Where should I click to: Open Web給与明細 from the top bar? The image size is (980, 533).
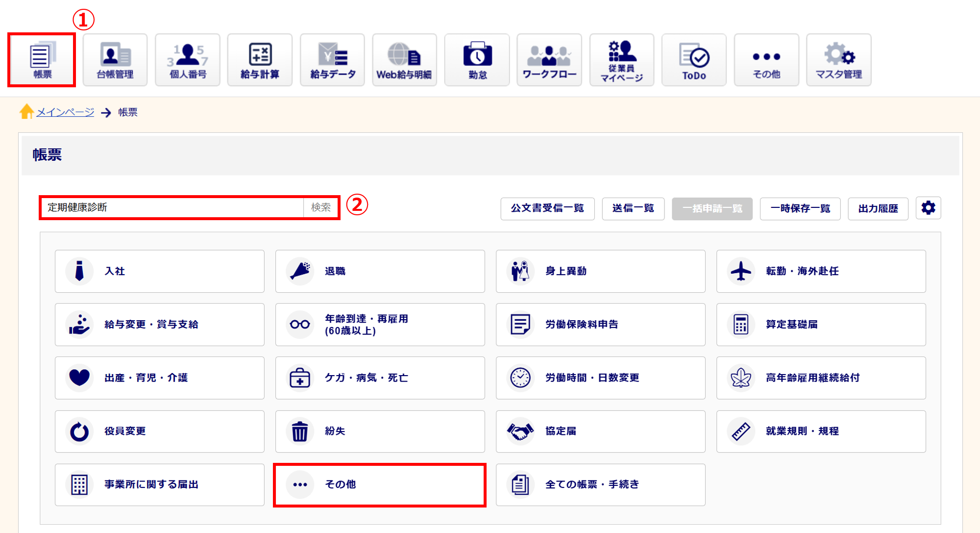tap(404, 60)
